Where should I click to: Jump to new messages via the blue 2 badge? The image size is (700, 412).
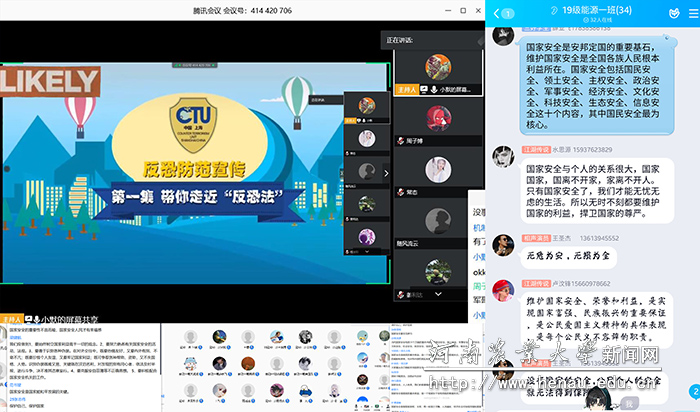point(694,392)
